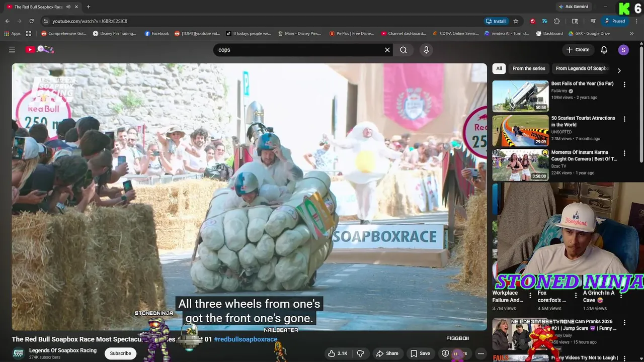Open options for 'Cam Pranks 2026' video
The image size is (644, 362).
624,322
